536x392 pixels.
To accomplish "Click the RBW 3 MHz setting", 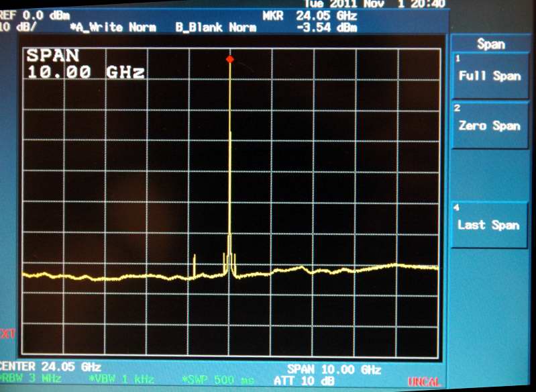I will 32,379.
